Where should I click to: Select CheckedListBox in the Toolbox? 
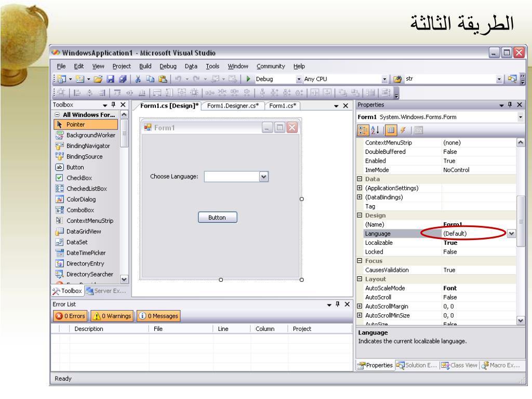click(x=86, y=189)
